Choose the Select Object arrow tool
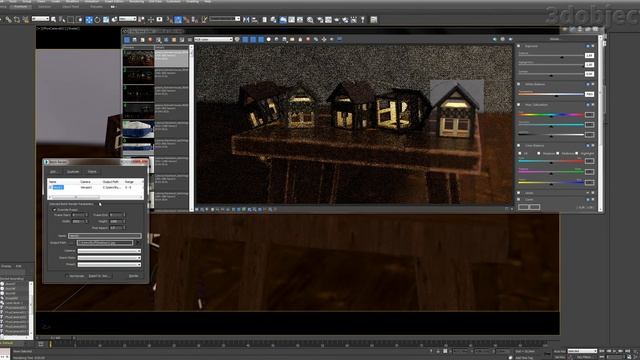 click(53, 19)
